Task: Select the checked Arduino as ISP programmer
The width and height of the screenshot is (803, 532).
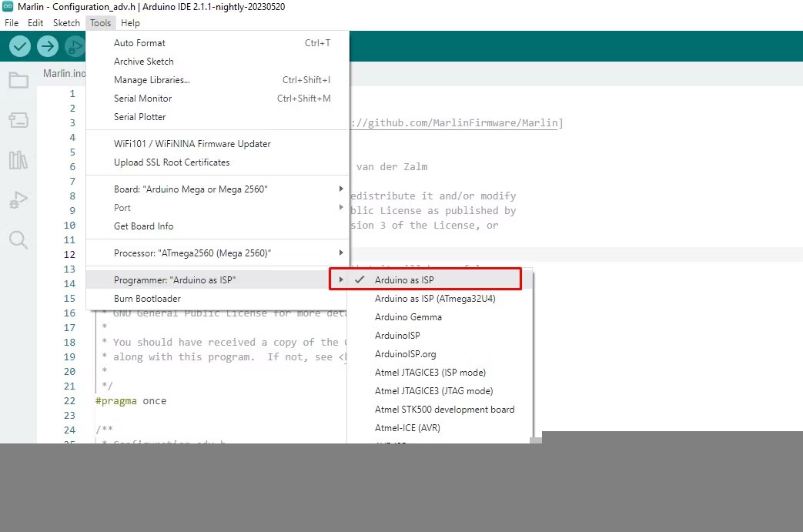Action: 440,280
